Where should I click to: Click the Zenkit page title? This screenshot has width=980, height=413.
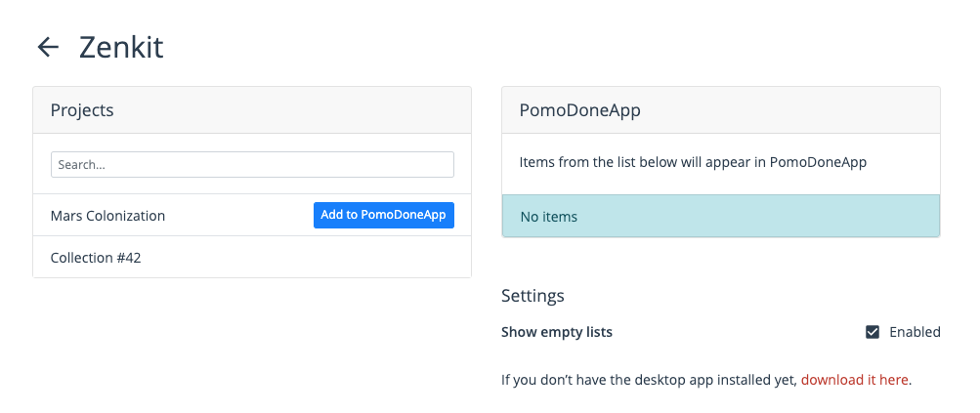(121, 48)
